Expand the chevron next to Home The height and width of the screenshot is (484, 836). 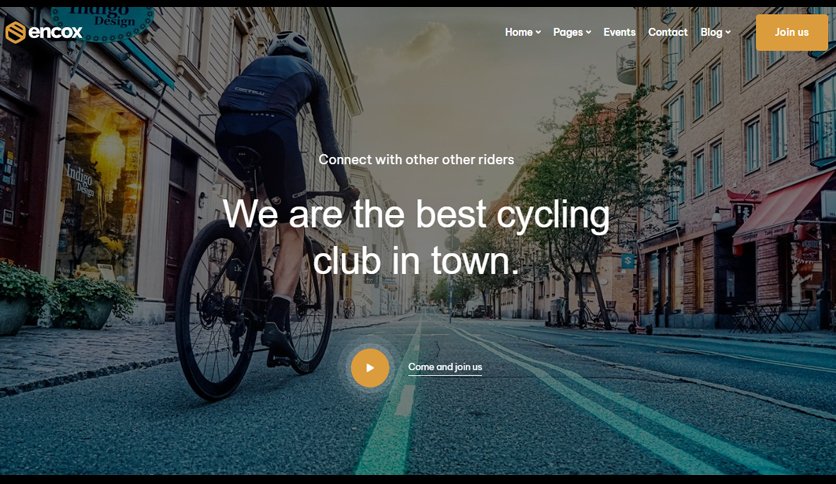(538, 33)
